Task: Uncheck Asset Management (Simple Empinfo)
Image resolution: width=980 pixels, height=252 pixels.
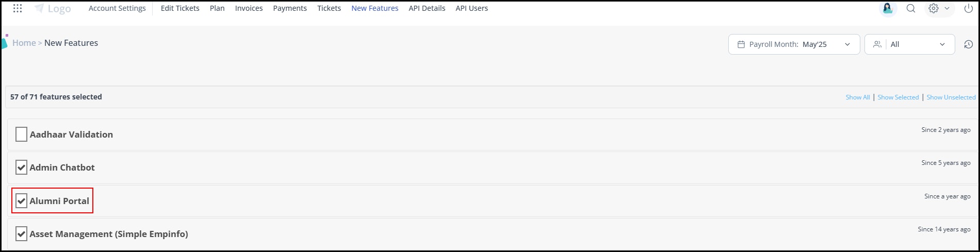Action: [21, 234]
